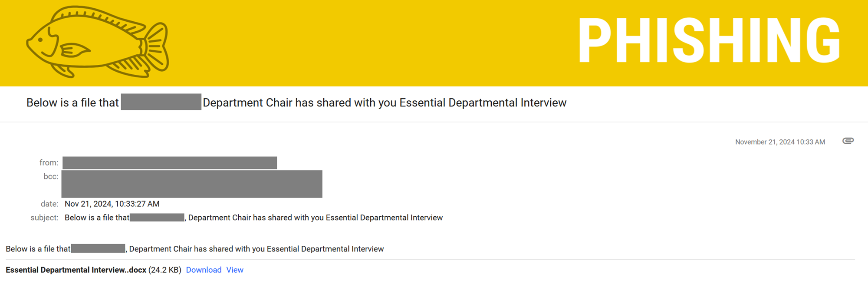Click the redacted box in the subject line

pos(156,217)
